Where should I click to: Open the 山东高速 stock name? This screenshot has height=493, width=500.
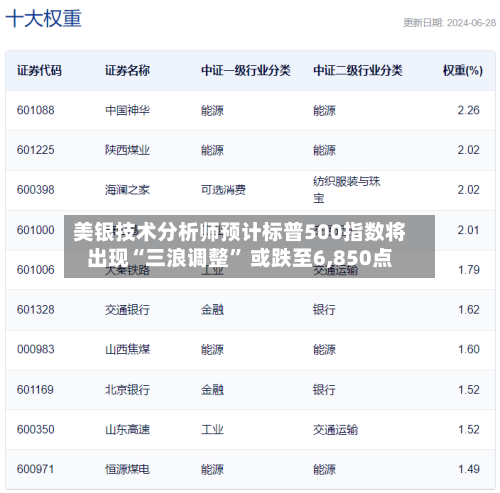[127, 429]
